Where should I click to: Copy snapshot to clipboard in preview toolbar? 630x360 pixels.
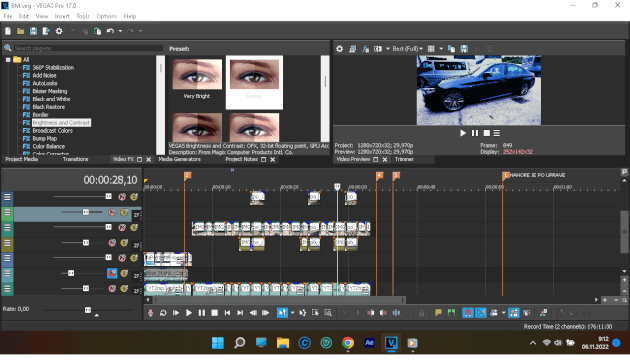click(x=451, y=49)
